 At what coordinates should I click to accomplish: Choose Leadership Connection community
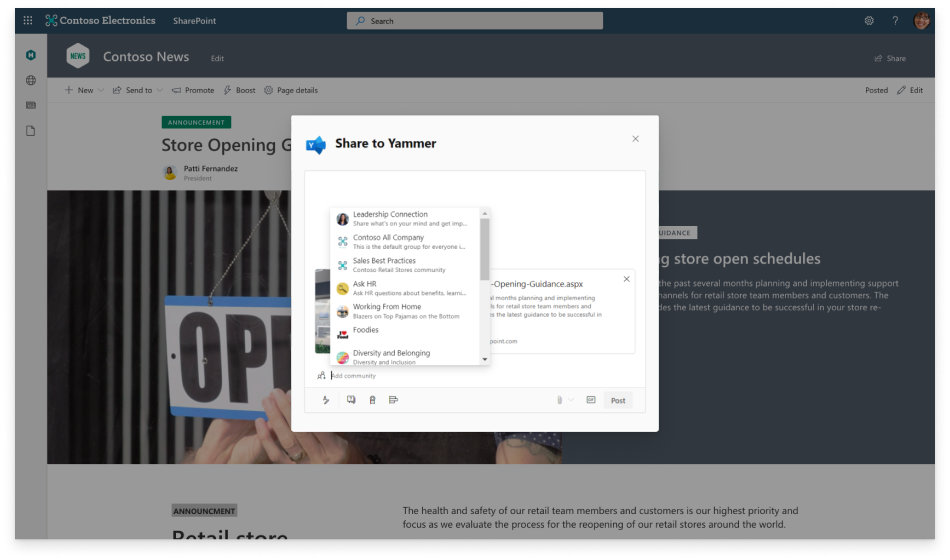point(405,219)
